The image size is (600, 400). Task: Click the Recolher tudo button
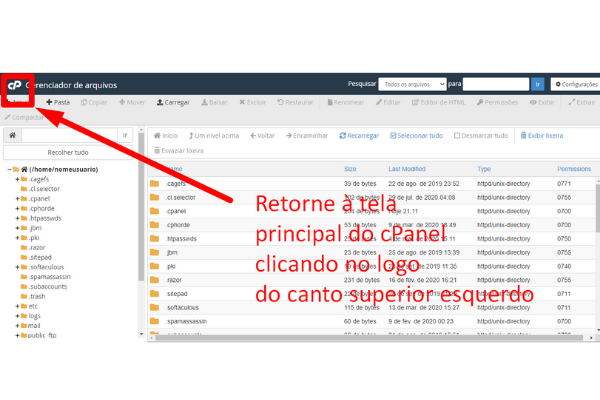coord(68,152)
